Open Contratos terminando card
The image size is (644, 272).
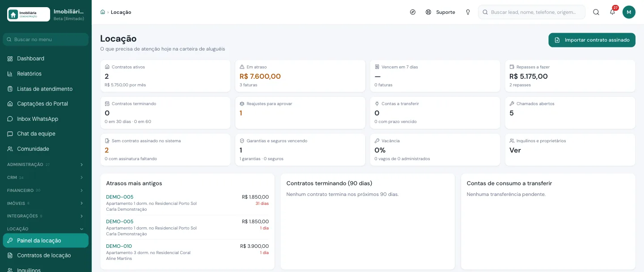(165, 113)
